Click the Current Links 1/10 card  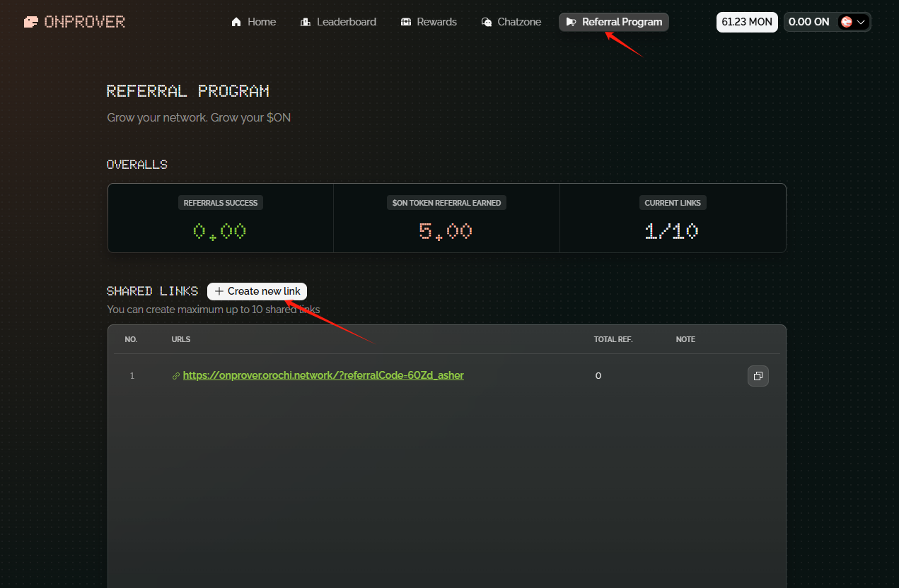coord(673,218)
